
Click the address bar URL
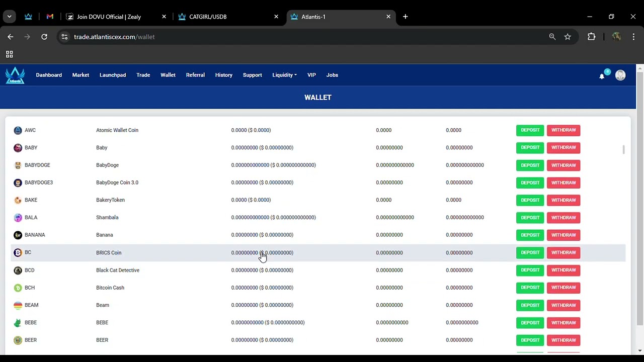114,37
